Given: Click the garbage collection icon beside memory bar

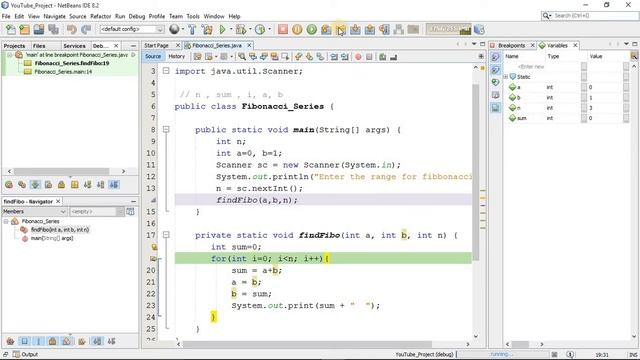Looking at the screenshot, I should [x=479, y=29].
